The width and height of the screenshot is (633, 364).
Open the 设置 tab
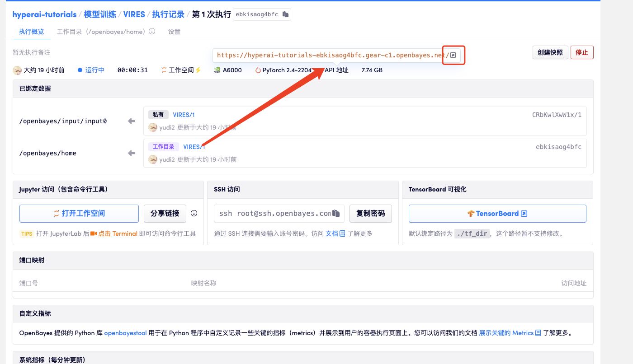point(174,32)
